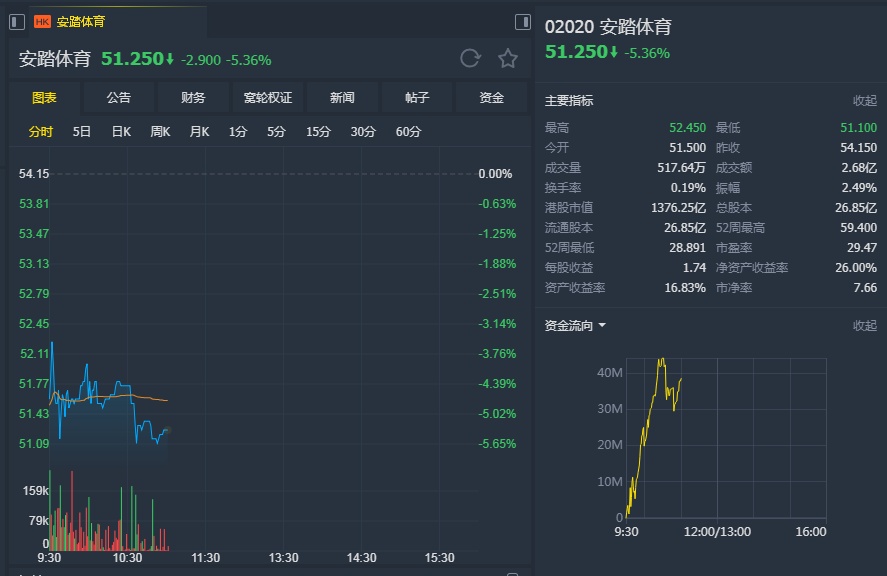The width and height of the screenshot is (887, 576).
Task: Switch chart to 5日 view
Action: point(82,132)
